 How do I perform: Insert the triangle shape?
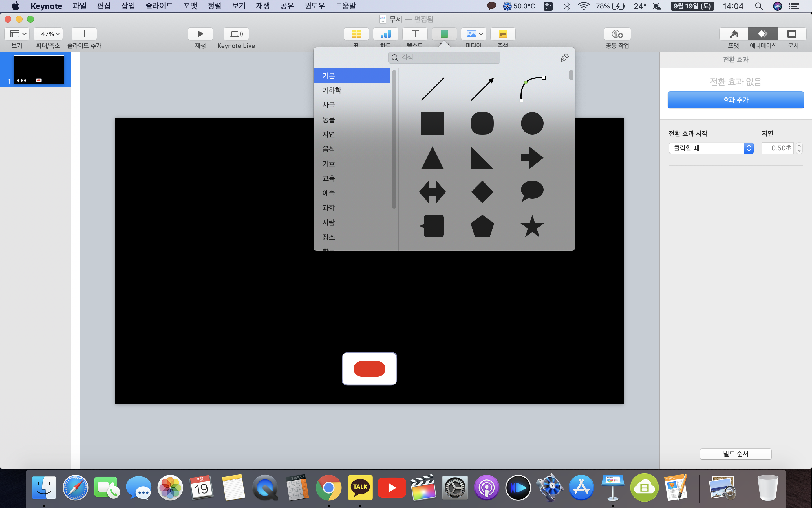pos(433,157)
